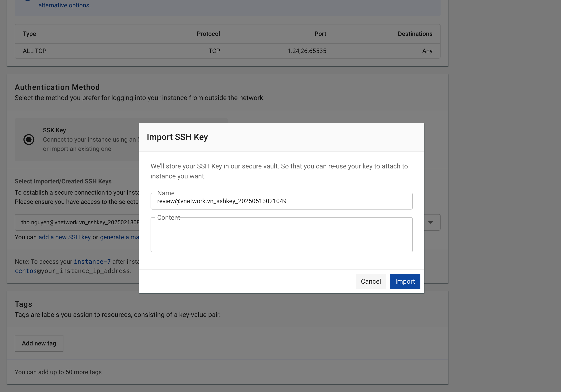Click the Port column header
The height and width of the screenshot is (392, 561).
320,34
